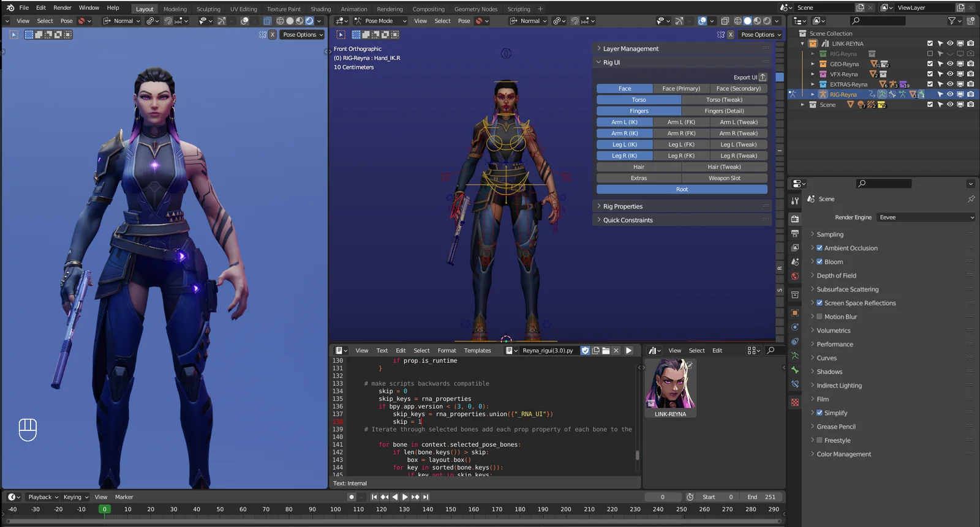Pin the Scene properties with pin icon
The width and height of the screenshot is (980, 527).
coord(971,199)
